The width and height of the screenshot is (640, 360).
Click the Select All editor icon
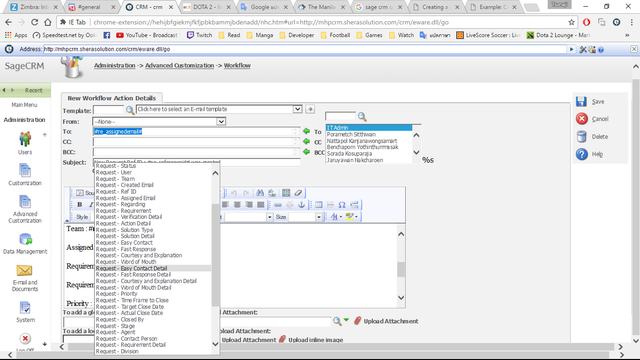click(x=286, y=193)
